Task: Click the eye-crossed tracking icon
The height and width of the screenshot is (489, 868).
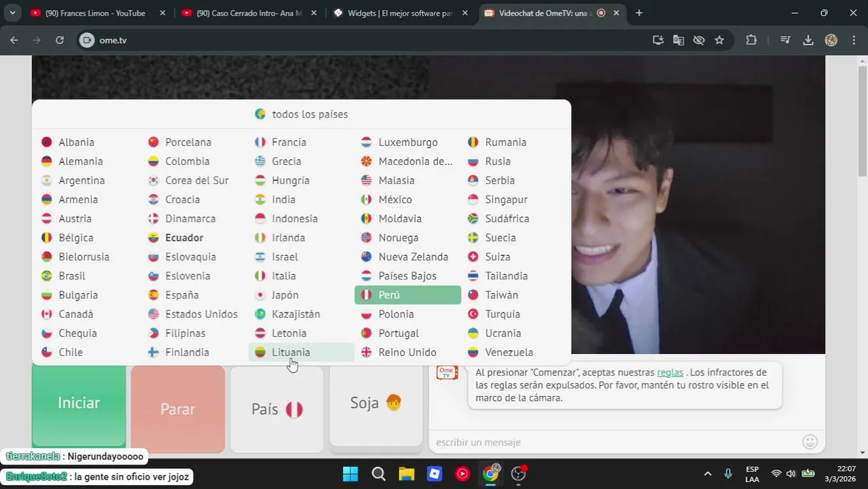Action: click(699, 40)
